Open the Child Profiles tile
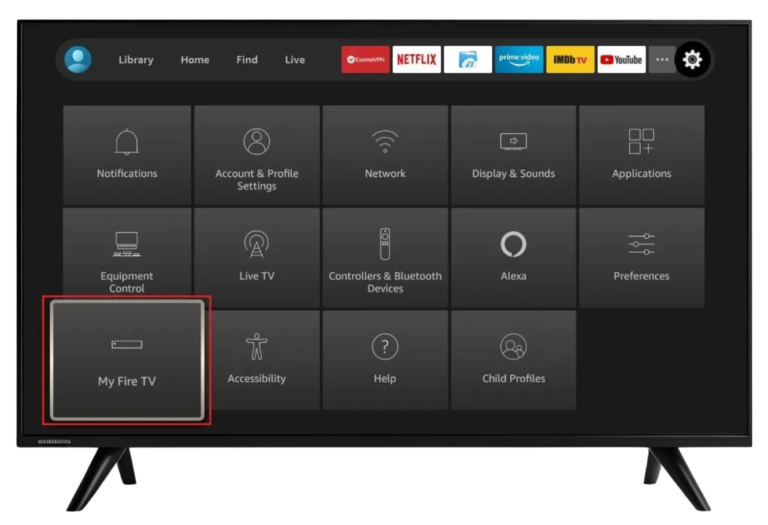The width and height of the screenshot is (768, 525). tap(513, 360)
